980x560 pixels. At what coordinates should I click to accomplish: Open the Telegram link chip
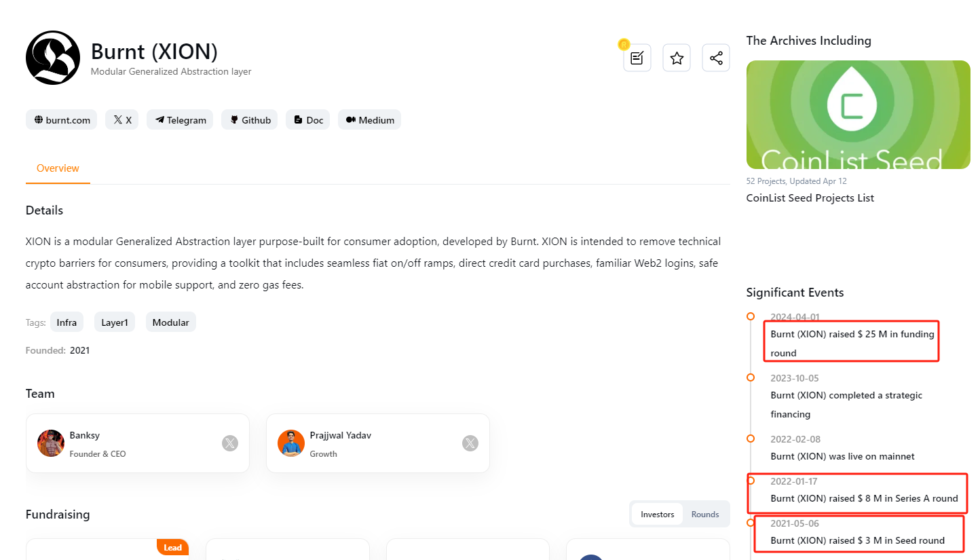180,120
